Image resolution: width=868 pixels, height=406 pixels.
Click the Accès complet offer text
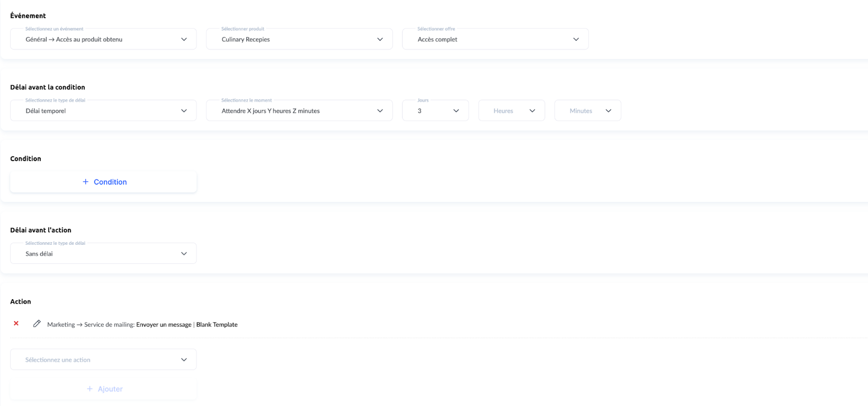click(437, 40)
